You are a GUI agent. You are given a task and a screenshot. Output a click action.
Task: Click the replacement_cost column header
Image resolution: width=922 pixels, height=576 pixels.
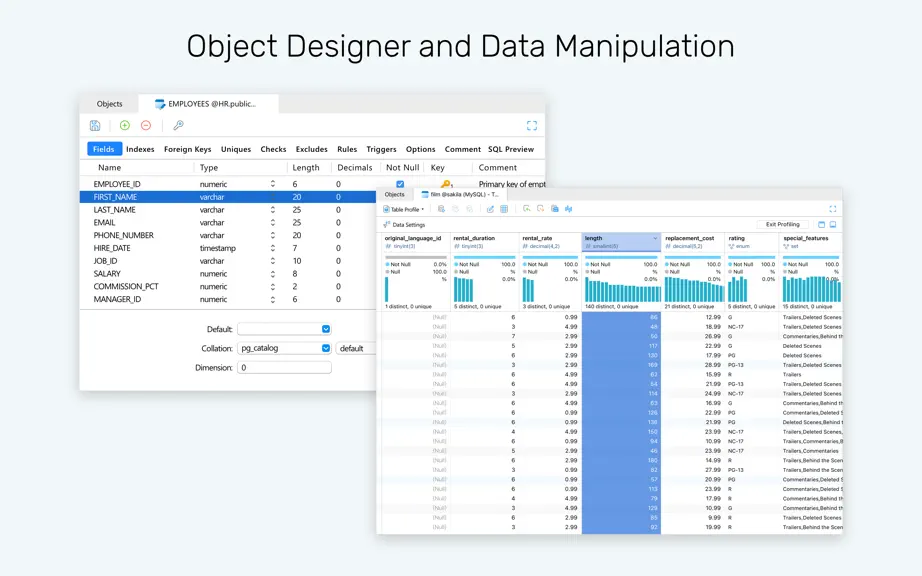point(693,242)
